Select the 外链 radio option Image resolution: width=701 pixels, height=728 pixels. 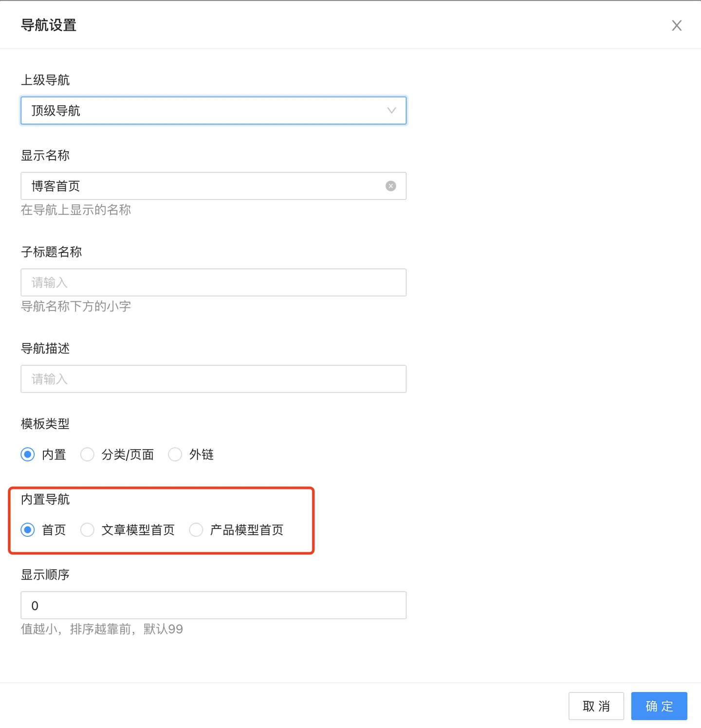point(175,455)
